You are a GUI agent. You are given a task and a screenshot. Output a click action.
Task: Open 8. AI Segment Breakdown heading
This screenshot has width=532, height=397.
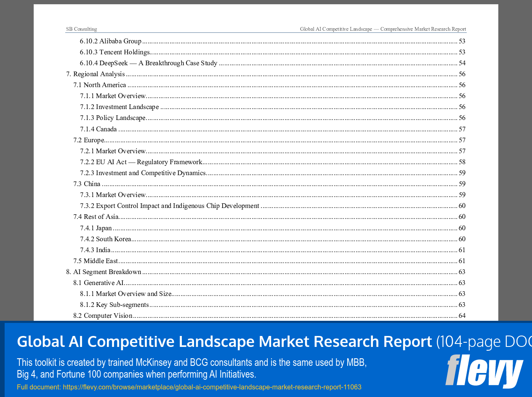pos(107,272)
